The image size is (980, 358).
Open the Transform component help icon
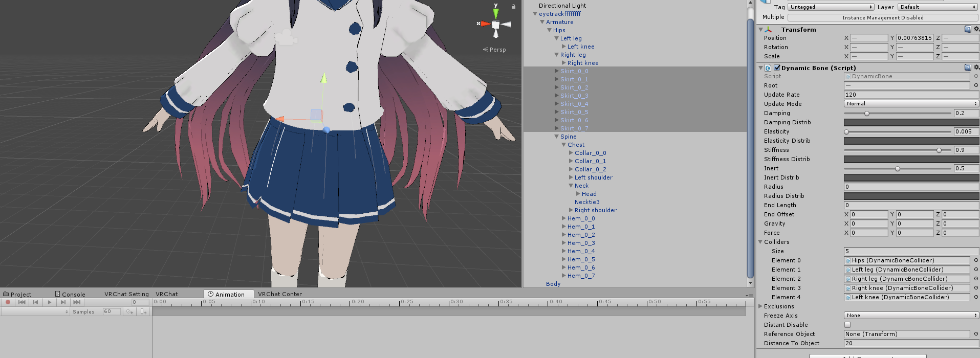point(968,29)
